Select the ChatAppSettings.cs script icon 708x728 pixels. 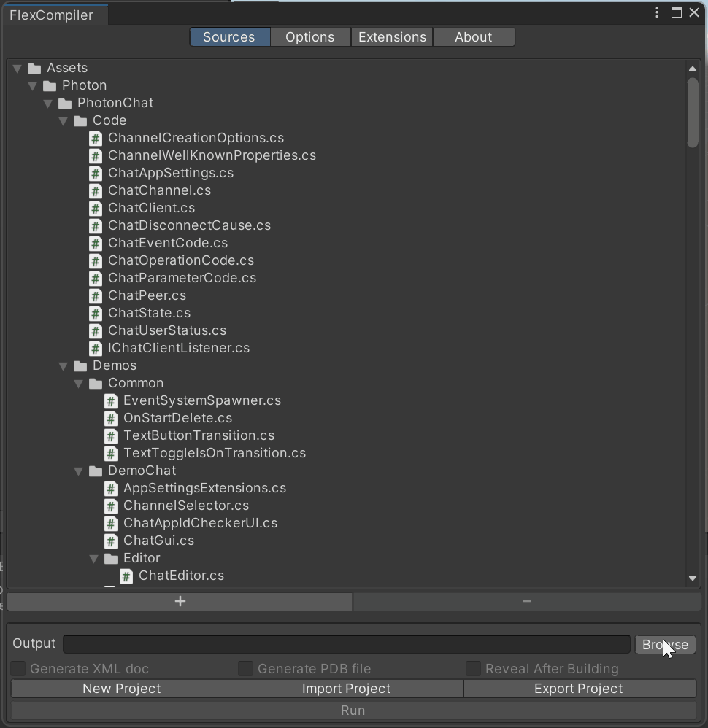point(96,174)
